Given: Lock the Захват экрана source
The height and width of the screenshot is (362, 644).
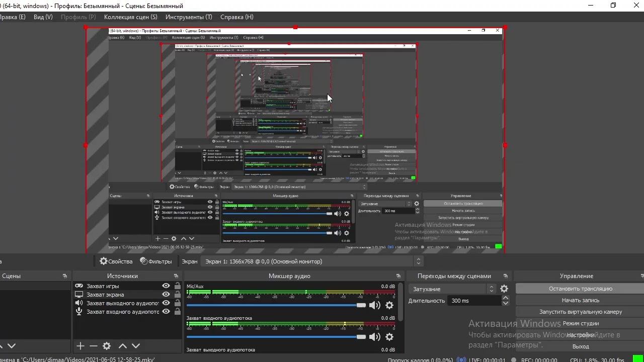Looking at the screenshot, I should pos(177,295).
